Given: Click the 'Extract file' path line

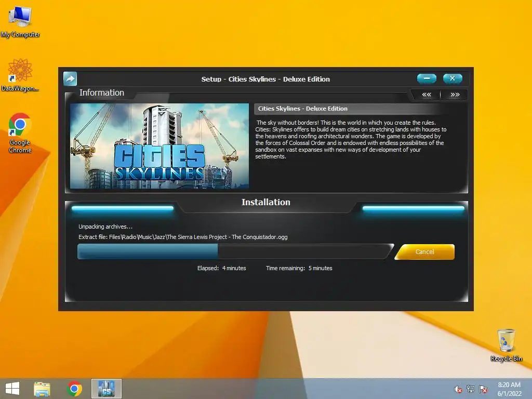Looking at the screenshot, I should click(183, 237).
